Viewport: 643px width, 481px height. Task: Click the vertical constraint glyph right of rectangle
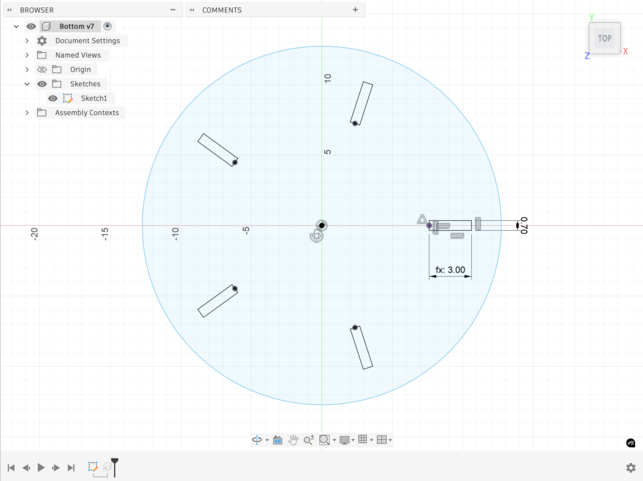tap(478, 223)
